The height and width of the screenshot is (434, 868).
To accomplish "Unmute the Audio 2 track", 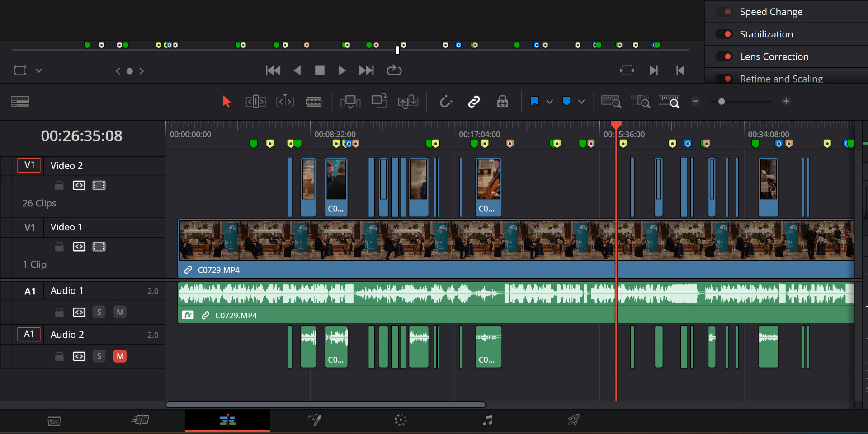I will [x=120, y=356].
